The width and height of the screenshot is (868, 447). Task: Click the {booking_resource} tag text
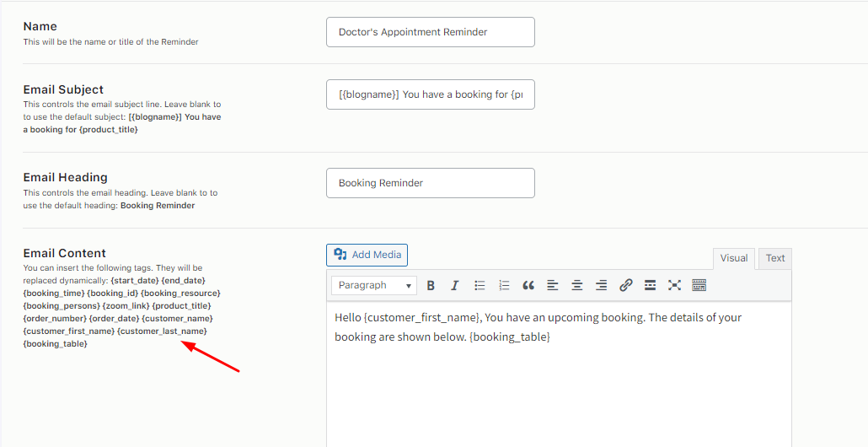[181, 293]
